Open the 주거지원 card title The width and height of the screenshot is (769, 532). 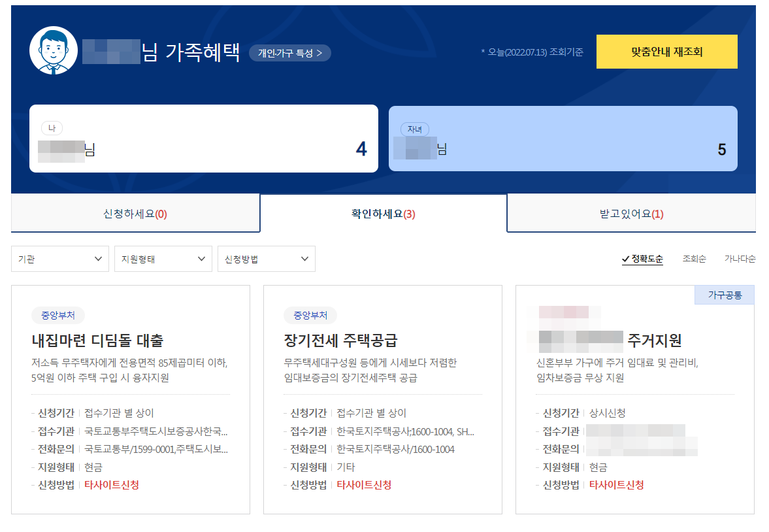[x=654, y=340]
